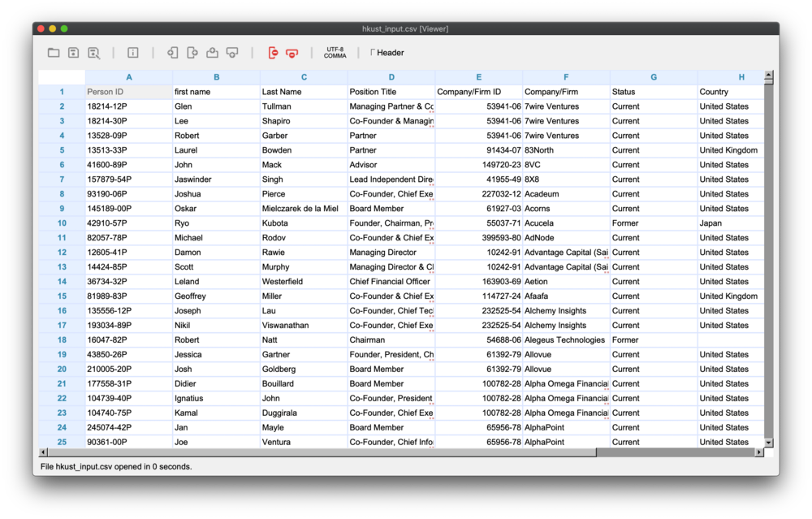Select first name 'Jaswinder'
The width and height of the screenshot is (812, 519).
coord(217,179)
